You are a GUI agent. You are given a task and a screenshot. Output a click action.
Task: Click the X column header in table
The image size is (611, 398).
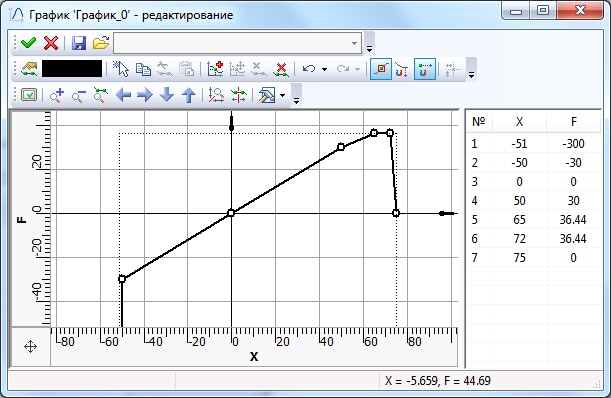(x=519, y=122)
